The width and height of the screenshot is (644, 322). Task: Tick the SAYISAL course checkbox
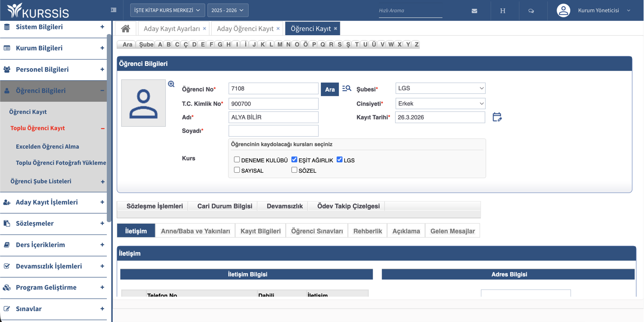point(237,170)
